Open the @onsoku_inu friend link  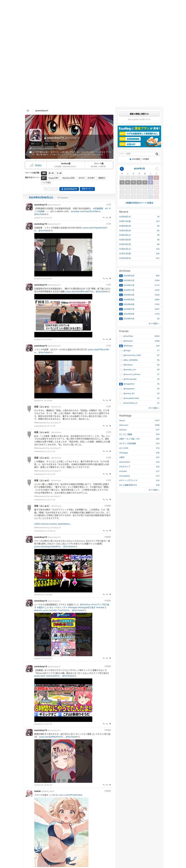(130, 370)
